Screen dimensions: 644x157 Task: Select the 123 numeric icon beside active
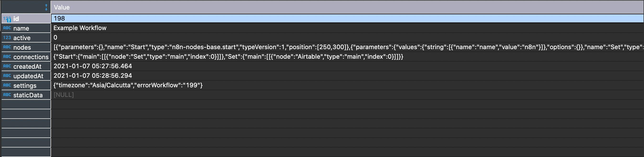pos(7,37)
